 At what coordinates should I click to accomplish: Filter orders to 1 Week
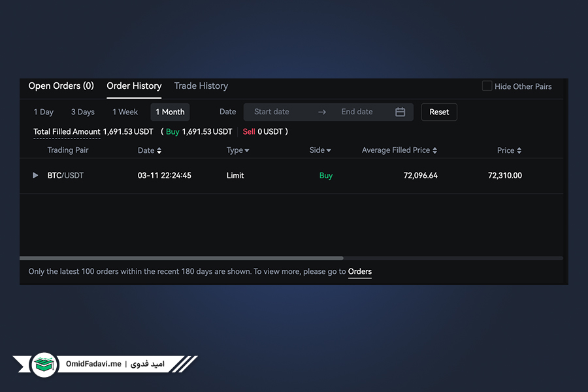(125, 112)
